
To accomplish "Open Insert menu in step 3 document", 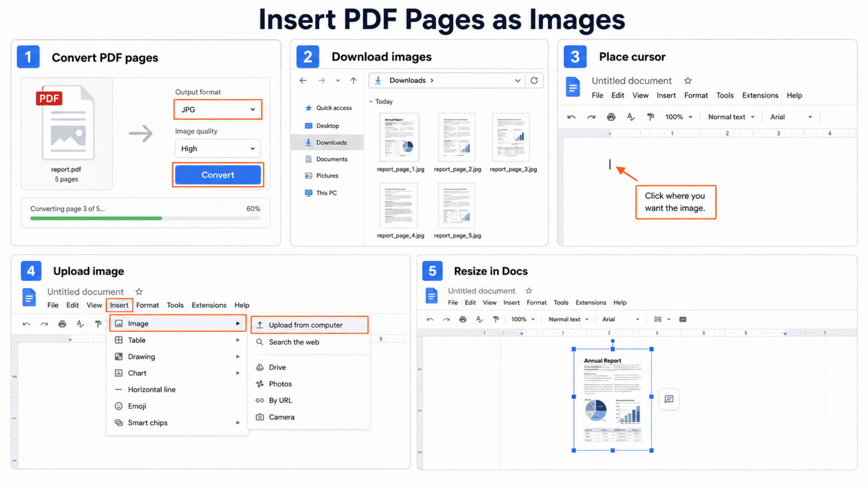I will tap(666, 95).
